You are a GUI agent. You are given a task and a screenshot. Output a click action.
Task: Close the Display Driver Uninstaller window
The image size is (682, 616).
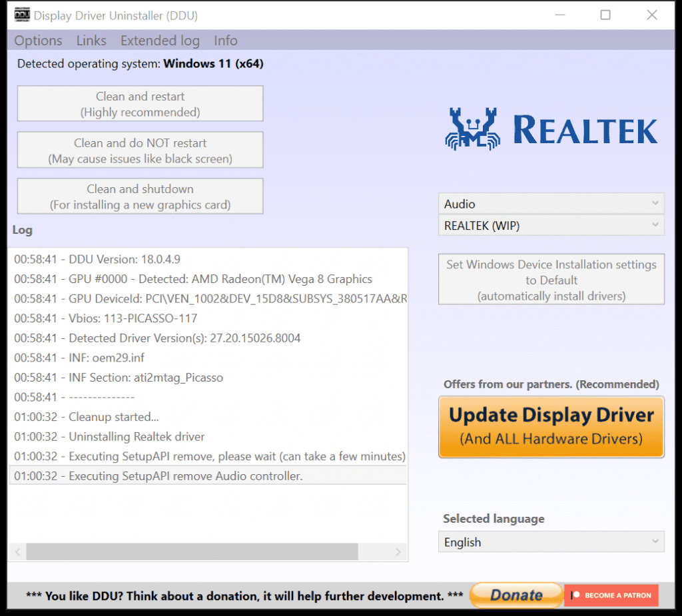pos(651,15)
